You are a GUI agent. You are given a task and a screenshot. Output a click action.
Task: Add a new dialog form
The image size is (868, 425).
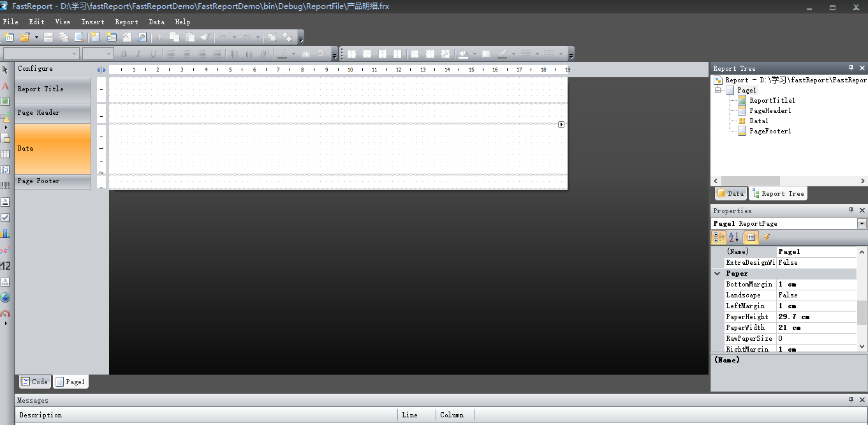click(112, 38)
